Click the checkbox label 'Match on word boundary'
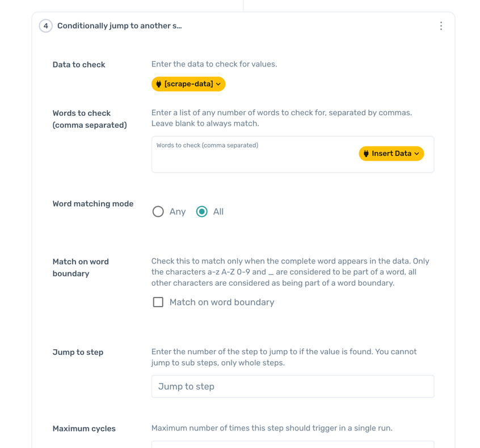The width and height of the screenshot is (480, 448). (222, 302)
